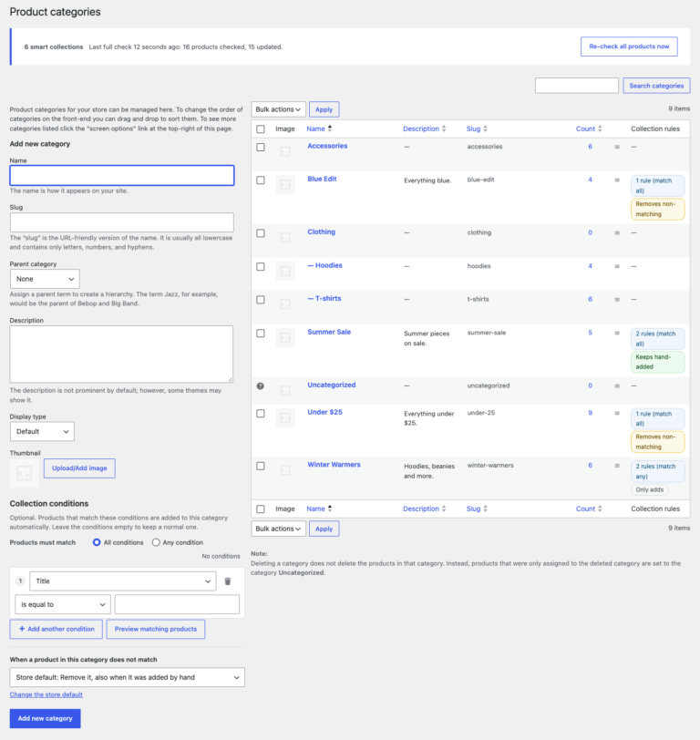This screenshot has height=740, width=700.
Task: Sort by Count in table footer
Action: coord(589,509)
